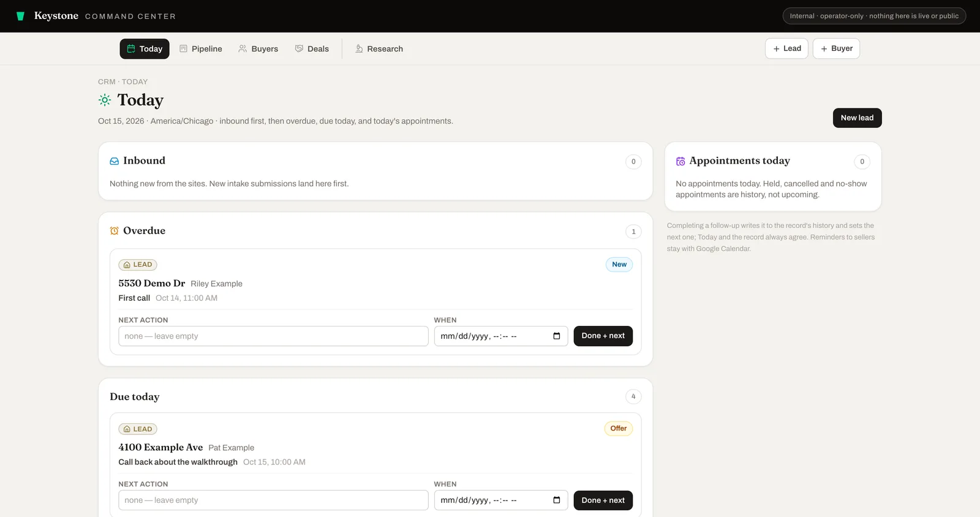This screenshot has width=980, height=517.
Task: Click the When date field for 4100 Example Ave
Action: click(x=501, y=500)
